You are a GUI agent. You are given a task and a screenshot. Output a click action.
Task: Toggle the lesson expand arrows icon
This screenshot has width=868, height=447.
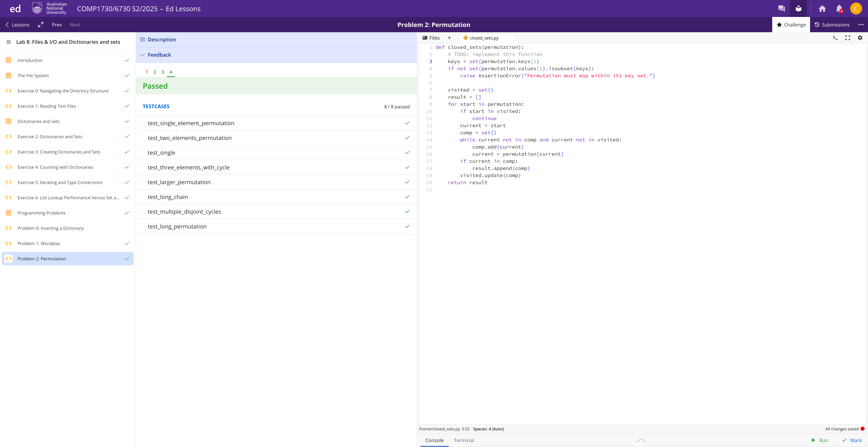(x=41, y=25)
